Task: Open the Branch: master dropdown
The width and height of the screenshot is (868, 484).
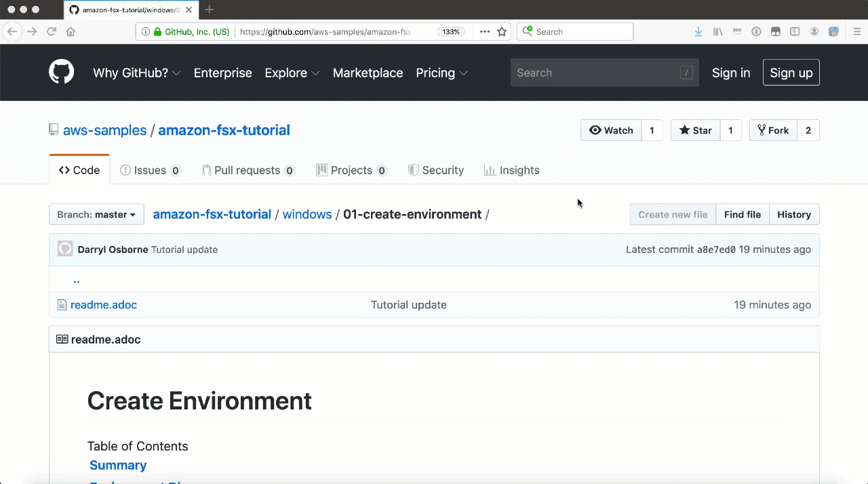Action: (x=96, y=214)
